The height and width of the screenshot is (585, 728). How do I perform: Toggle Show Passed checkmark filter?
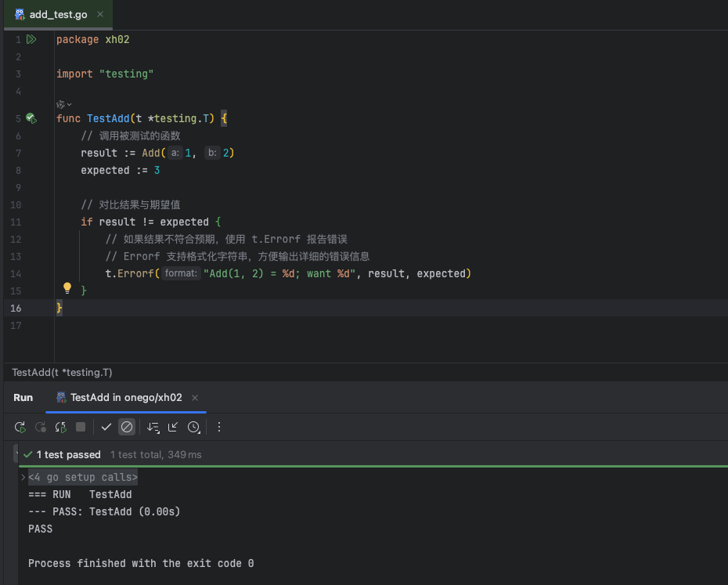[106, 427]
